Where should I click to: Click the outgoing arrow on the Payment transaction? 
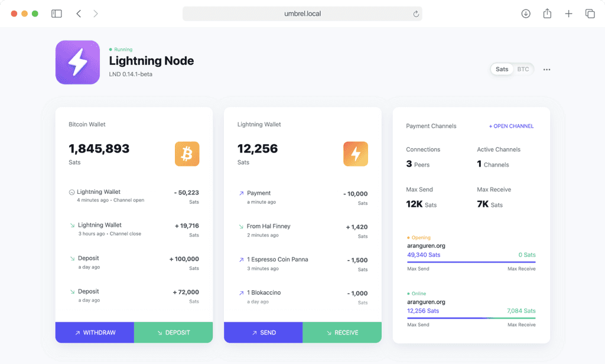coord(242,192)
